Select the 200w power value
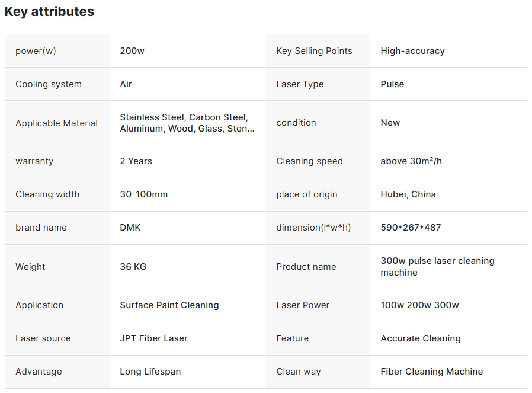 (x=132, y=51)
